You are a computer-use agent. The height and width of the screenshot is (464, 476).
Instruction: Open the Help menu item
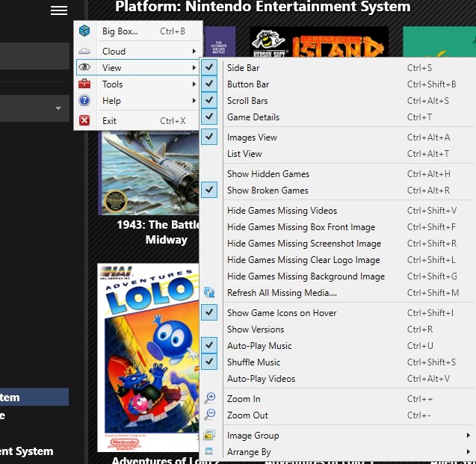tap(138, 100)
